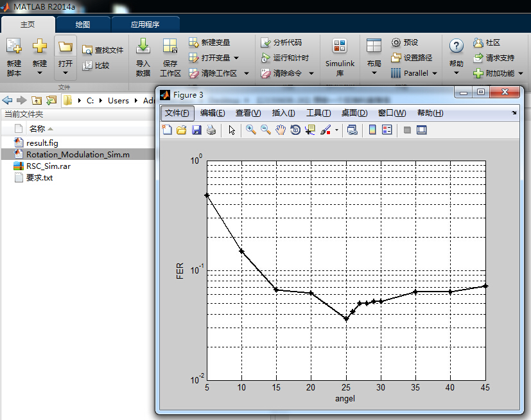
Task: Toggle Rotate 3D tool
Action: [295, 130]
